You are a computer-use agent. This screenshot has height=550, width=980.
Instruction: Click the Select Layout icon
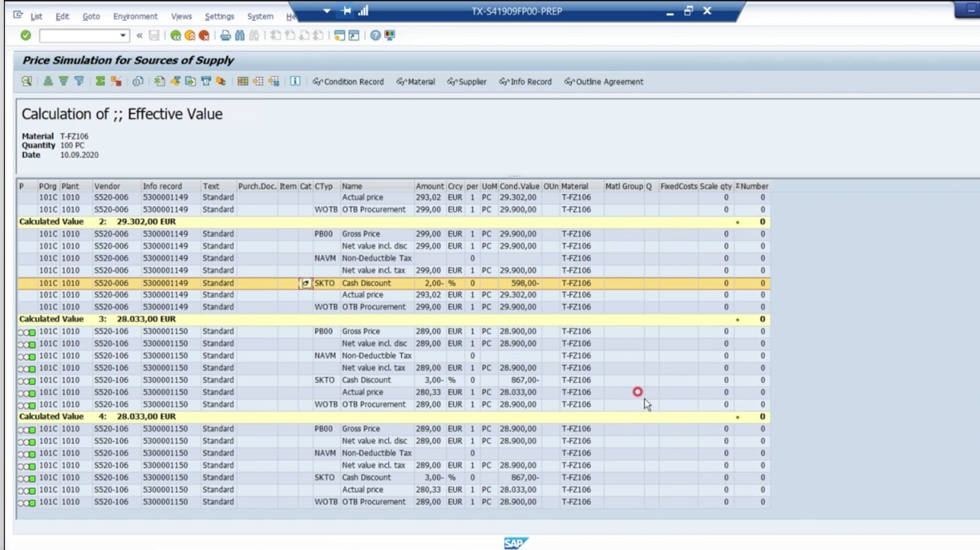click(258, 81)
